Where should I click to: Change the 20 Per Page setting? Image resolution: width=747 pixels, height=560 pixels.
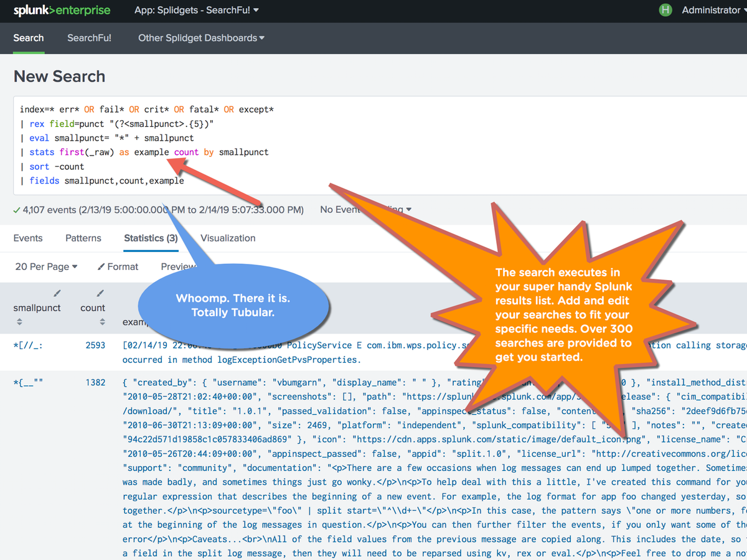(46, 266)
